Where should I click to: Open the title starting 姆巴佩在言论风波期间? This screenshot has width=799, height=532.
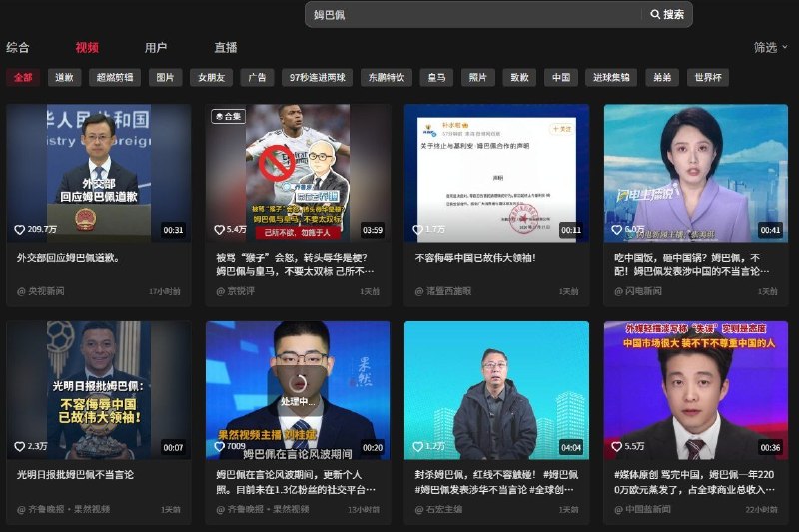coord(296,482)
